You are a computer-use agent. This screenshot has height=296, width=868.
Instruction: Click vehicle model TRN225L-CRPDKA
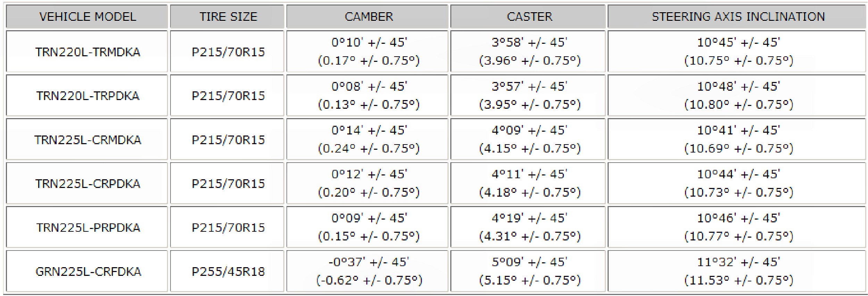(87, 183)
